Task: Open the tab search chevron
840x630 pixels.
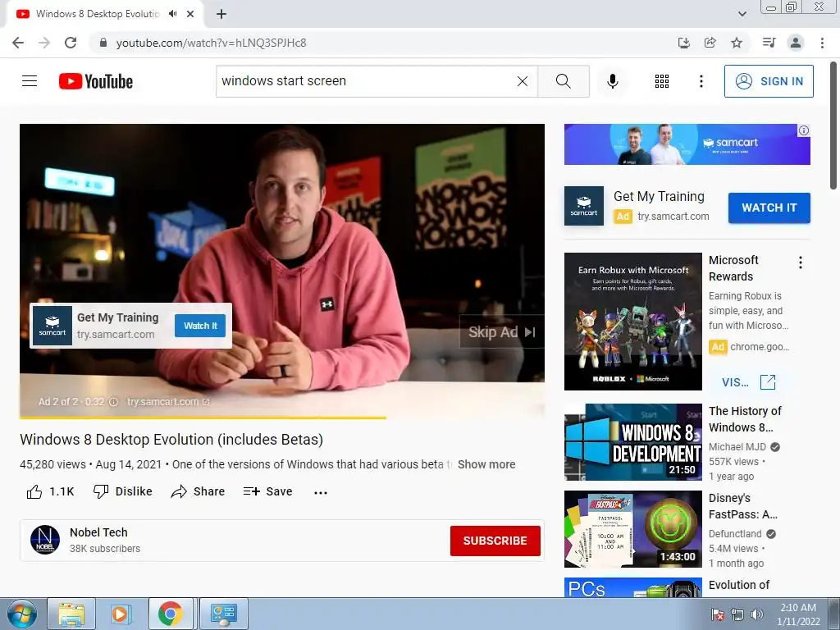Action: [742, 14]
